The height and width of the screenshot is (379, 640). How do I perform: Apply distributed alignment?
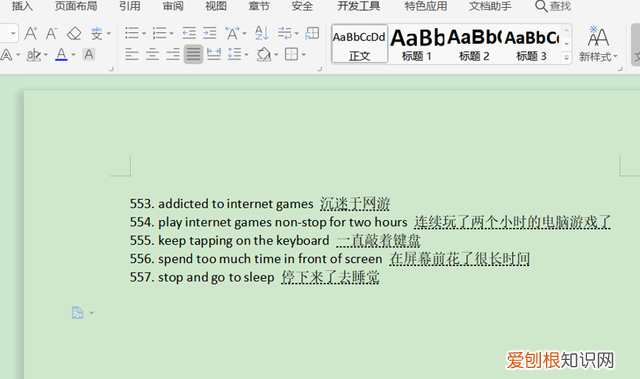click(x=214, y=54)
